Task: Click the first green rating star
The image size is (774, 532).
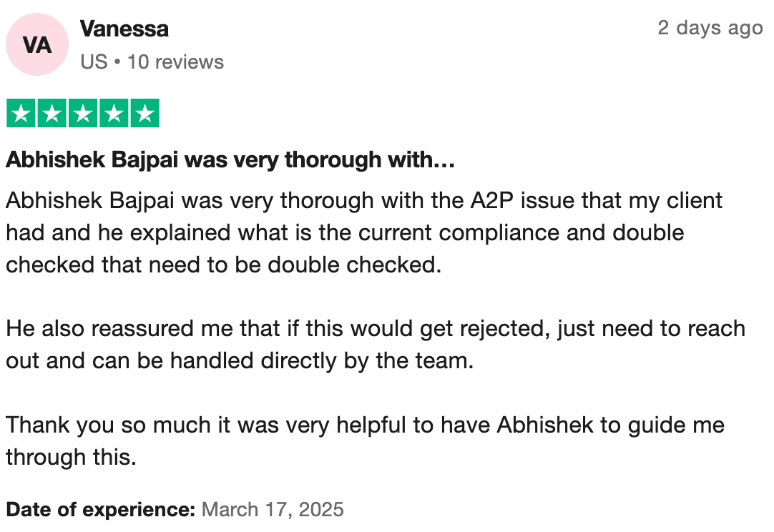Action: point(21,114)
